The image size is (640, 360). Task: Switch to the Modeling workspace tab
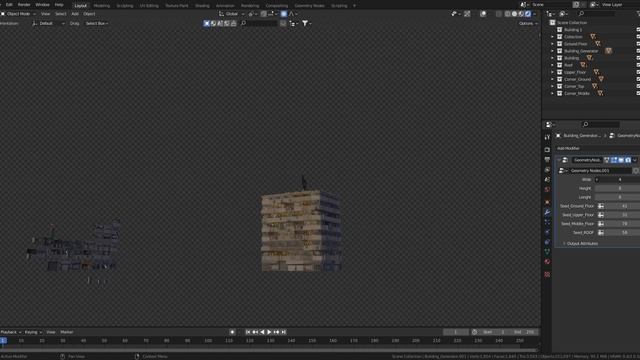coord(102,6)
